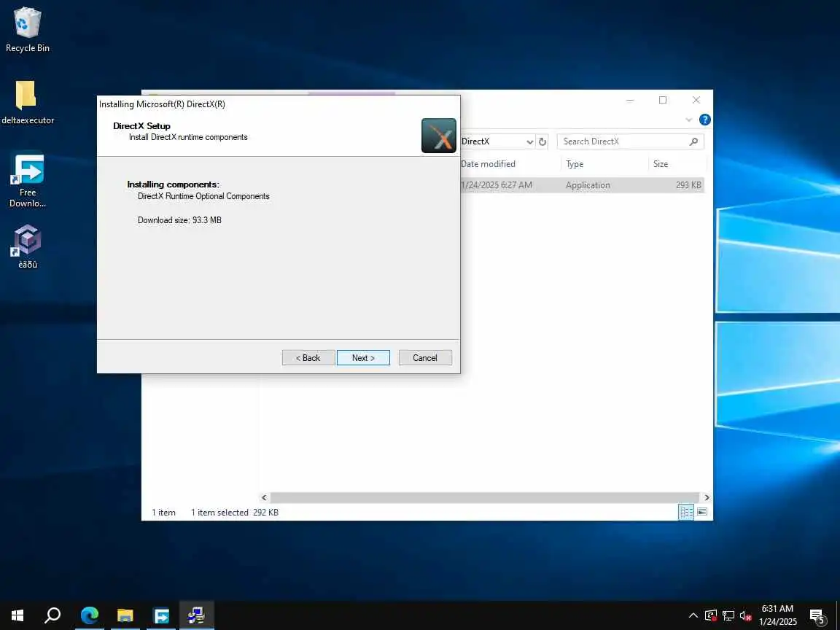Click the search magnifier in Explorer
This screenshot has height=630, width=840.
(693, 141)
